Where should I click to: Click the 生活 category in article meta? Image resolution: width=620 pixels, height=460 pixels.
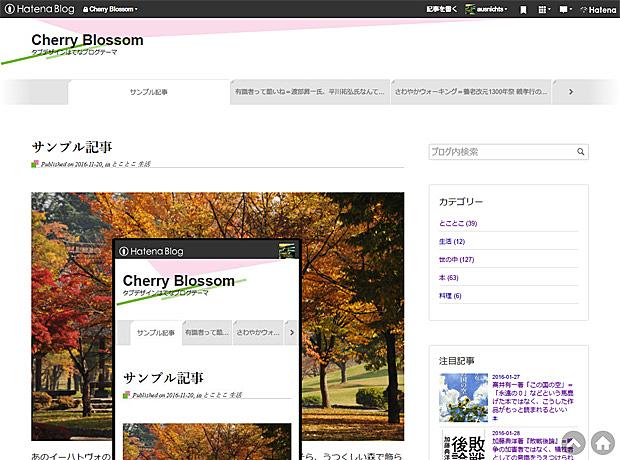pyautogui.click(x=144, y=164)
